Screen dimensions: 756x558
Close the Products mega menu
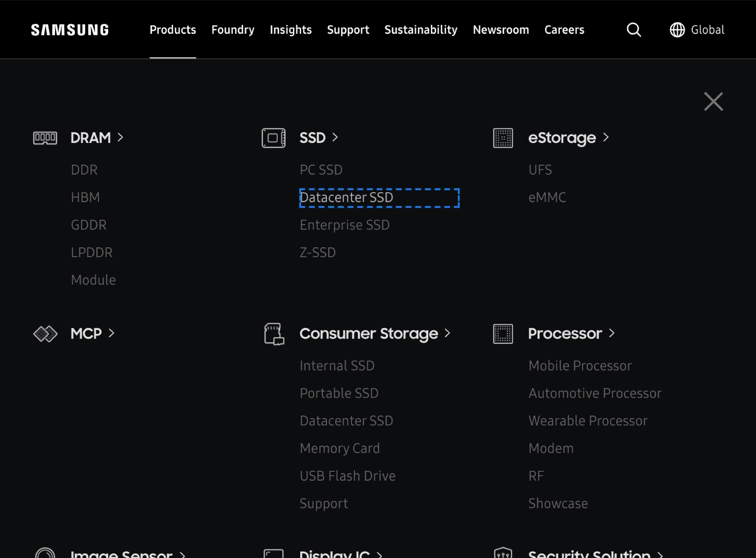click(x=713, y=101)
